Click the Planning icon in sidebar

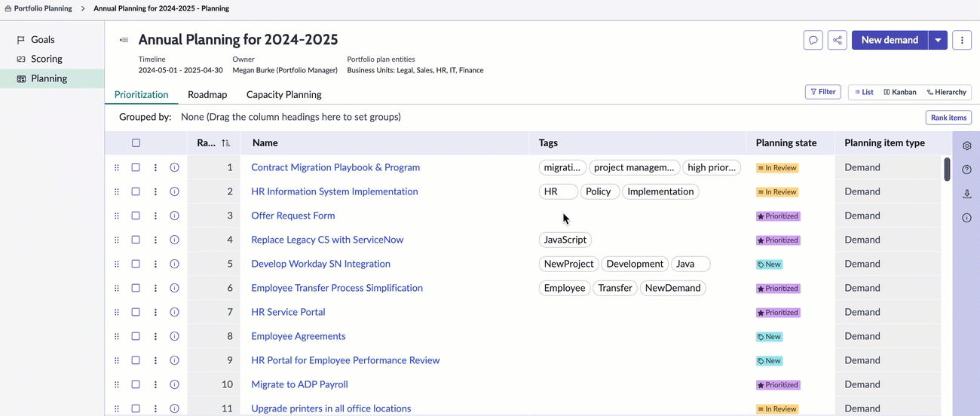(x=21, y=78)
